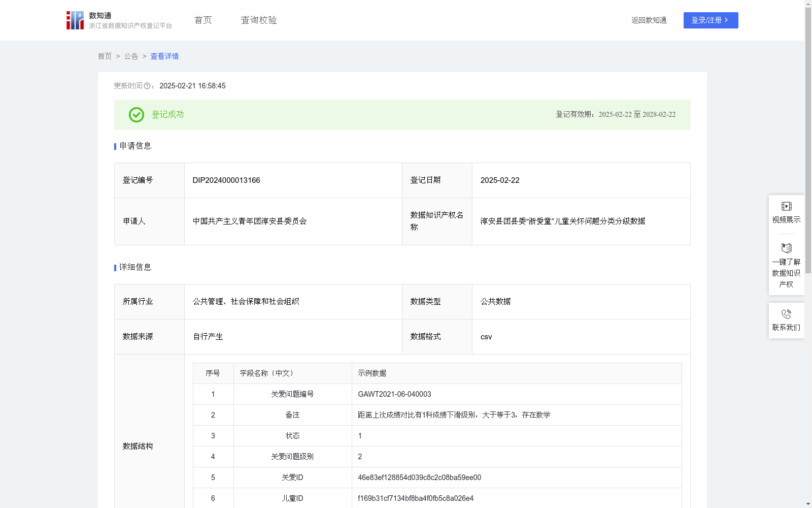This screenshot has height=508, width=812.
Task: Go to 首页 in top navigation
Action: (x=203, y=20)
